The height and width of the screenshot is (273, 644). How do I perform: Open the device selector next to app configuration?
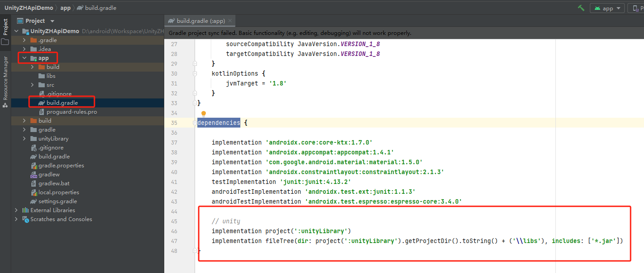pos(636,8)
